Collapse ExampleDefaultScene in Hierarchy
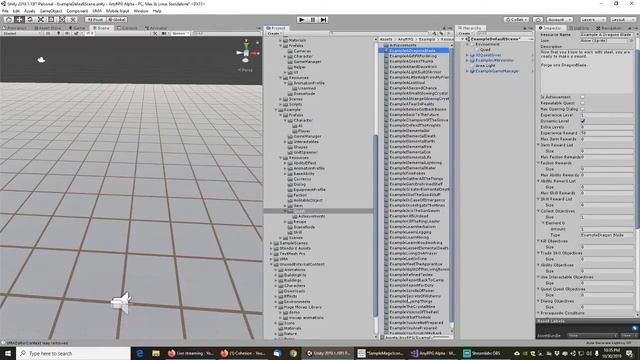640x360 pixels. [463, 39]
